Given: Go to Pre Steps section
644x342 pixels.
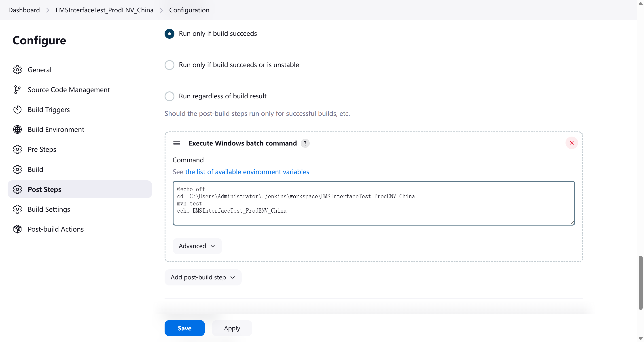Looking at the screenshot, I should click(x=42, y=149).
